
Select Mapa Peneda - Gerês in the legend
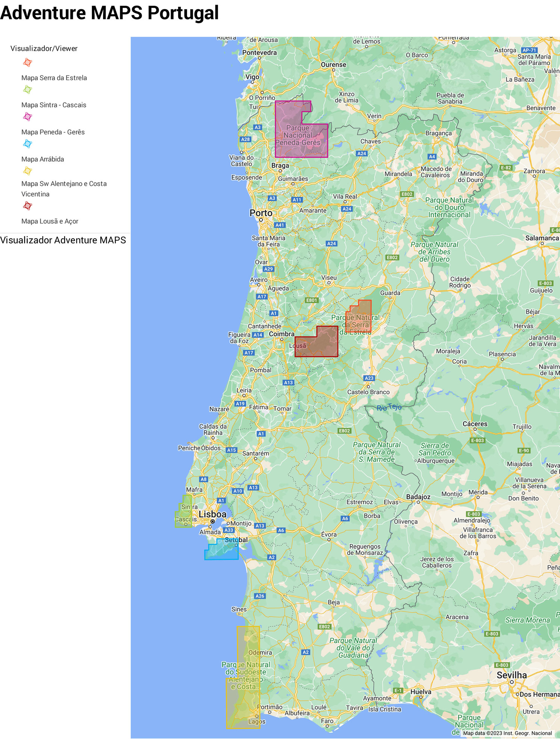tap(53, 132)
